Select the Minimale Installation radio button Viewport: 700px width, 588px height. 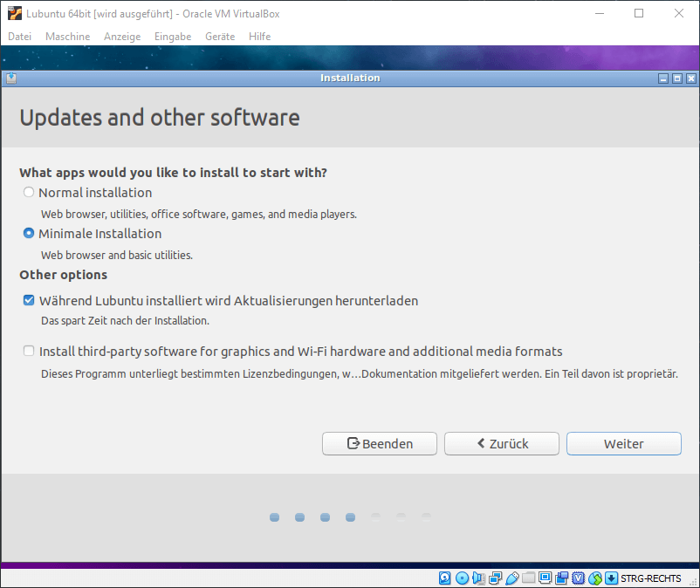(x=29, y=233)
